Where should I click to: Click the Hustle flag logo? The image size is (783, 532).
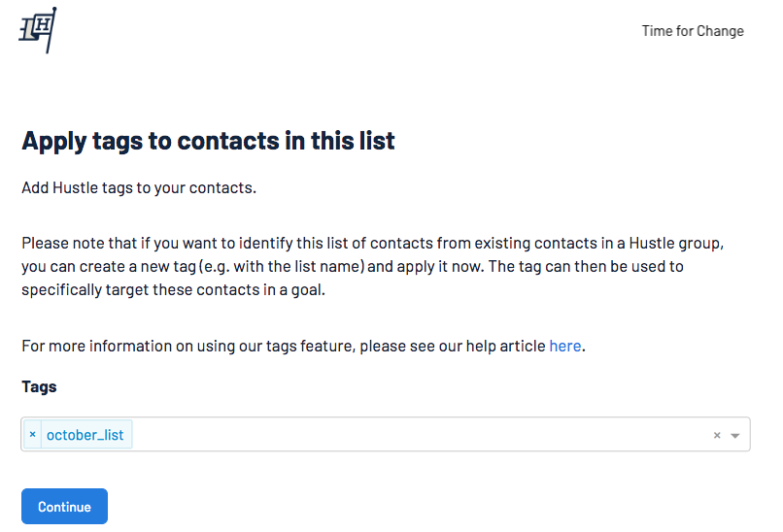(38, 30)
